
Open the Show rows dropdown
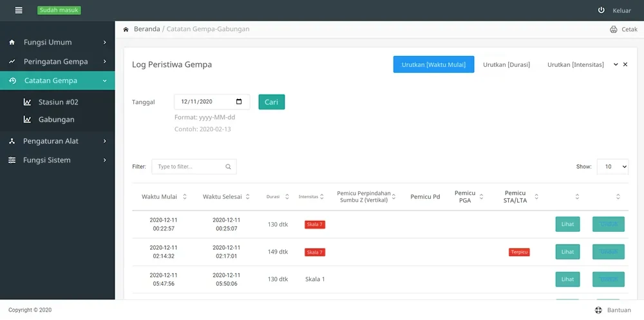point(612,167)
